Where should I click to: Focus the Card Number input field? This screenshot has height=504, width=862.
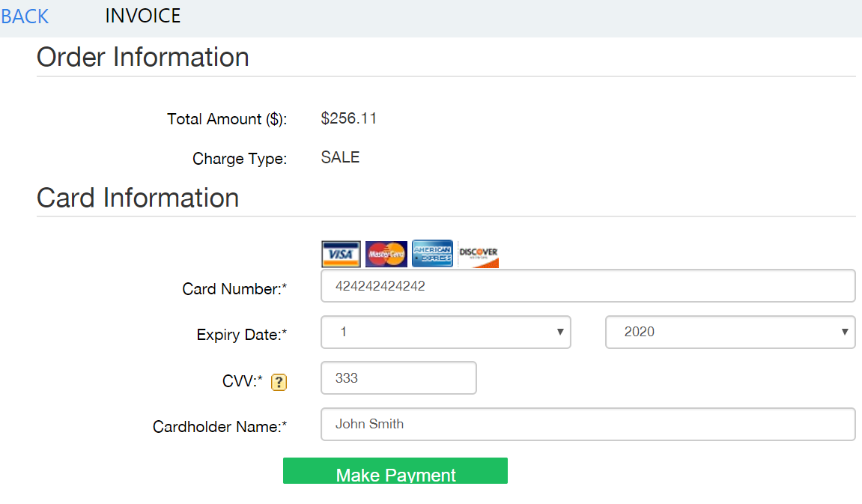click(588, 286)
